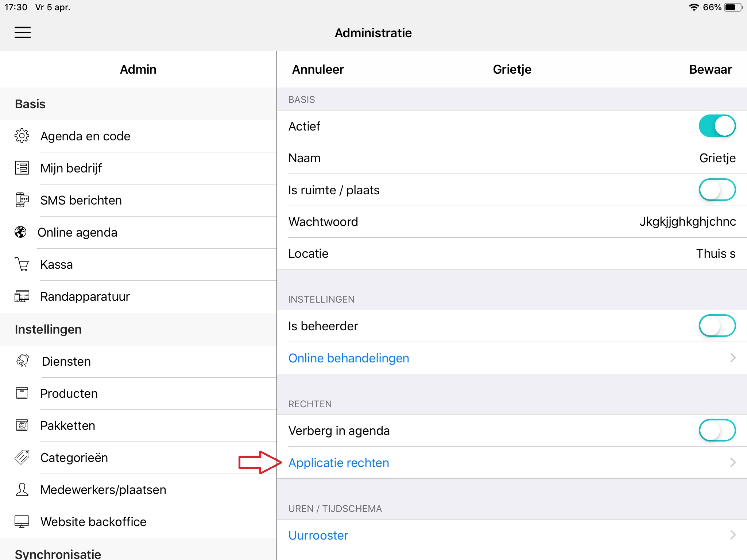Click the Kassa shopping cart icon

point(22,264)
